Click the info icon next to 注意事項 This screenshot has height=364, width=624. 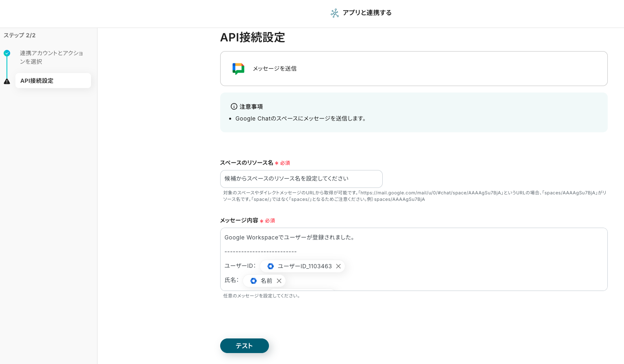234,106
